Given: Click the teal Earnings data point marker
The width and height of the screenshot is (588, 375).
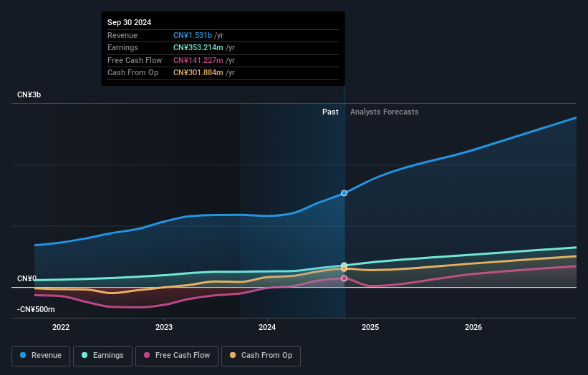Looking at the screenshot, I should pos(344,266).
